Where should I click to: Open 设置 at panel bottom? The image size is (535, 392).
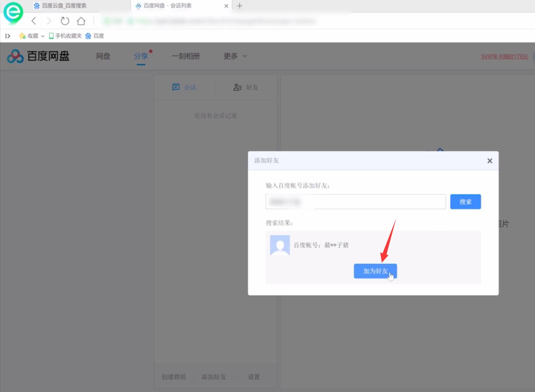click(254, 377)
